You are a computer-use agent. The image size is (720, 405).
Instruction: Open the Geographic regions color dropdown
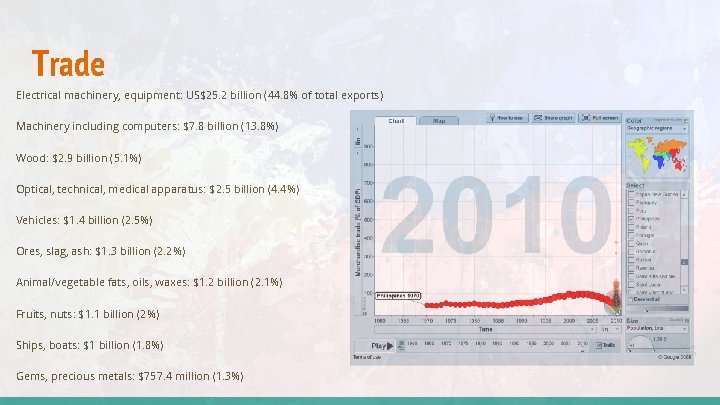657,129
